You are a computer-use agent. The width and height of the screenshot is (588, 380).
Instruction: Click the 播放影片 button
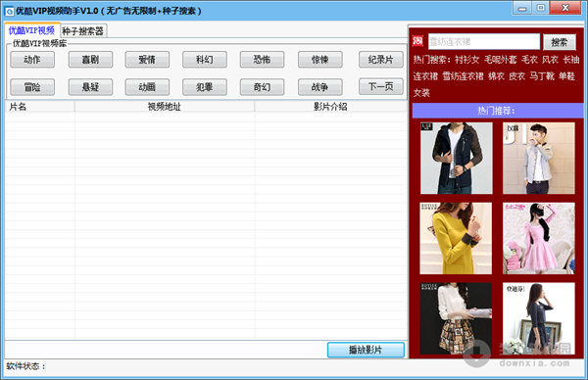tap(366, 350)
